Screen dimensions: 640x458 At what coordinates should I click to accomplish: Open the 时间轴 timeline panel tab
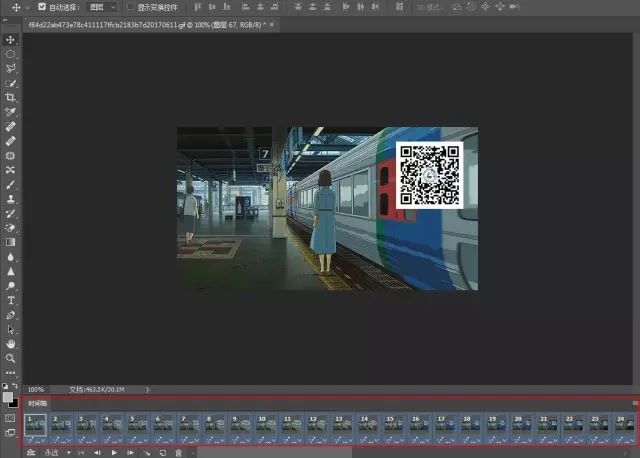[x=37, y=403]
